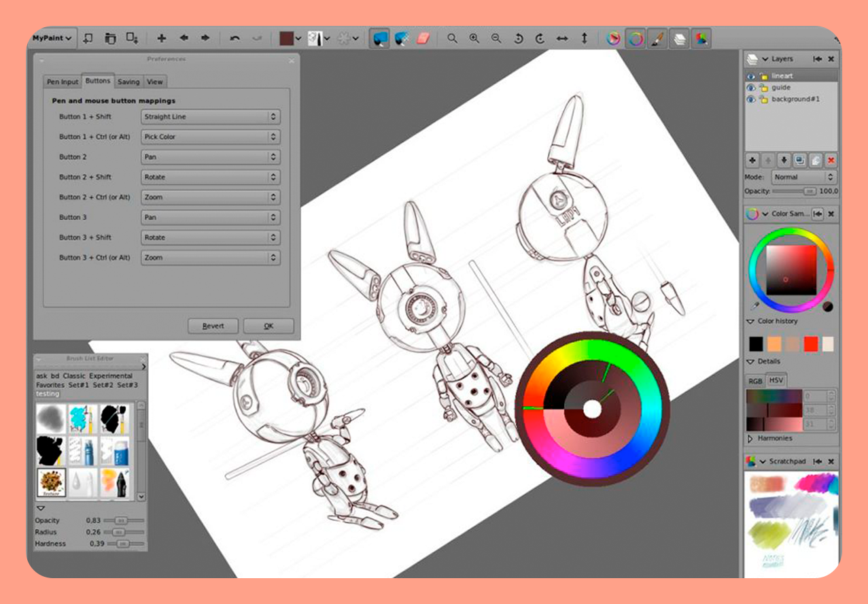Screen dimensions: 868x604
Task: Click the redo icon in toolbar
Action: (257, 38)
